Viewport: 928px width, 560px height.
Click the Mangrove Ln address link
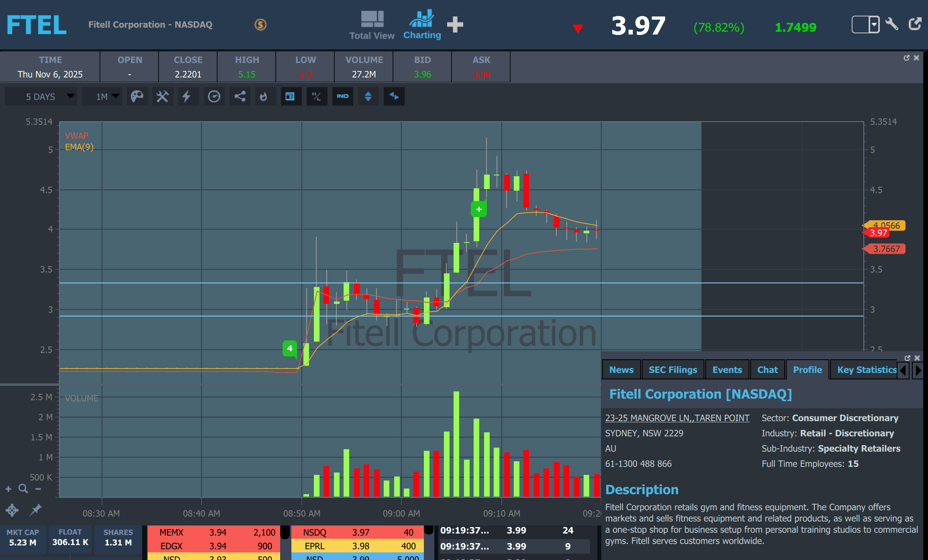pyautogui.click(x=677, y=418)
